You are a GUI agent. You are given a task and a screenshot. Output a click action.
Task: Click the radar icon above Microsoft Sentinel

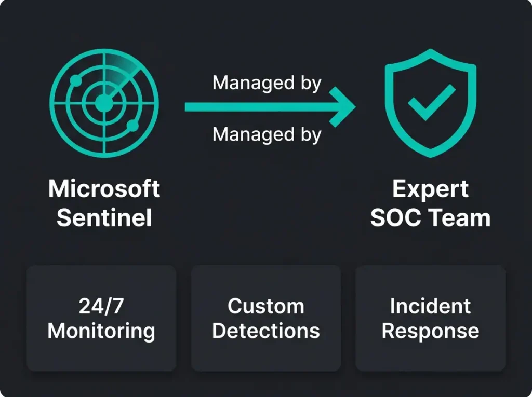104,103
